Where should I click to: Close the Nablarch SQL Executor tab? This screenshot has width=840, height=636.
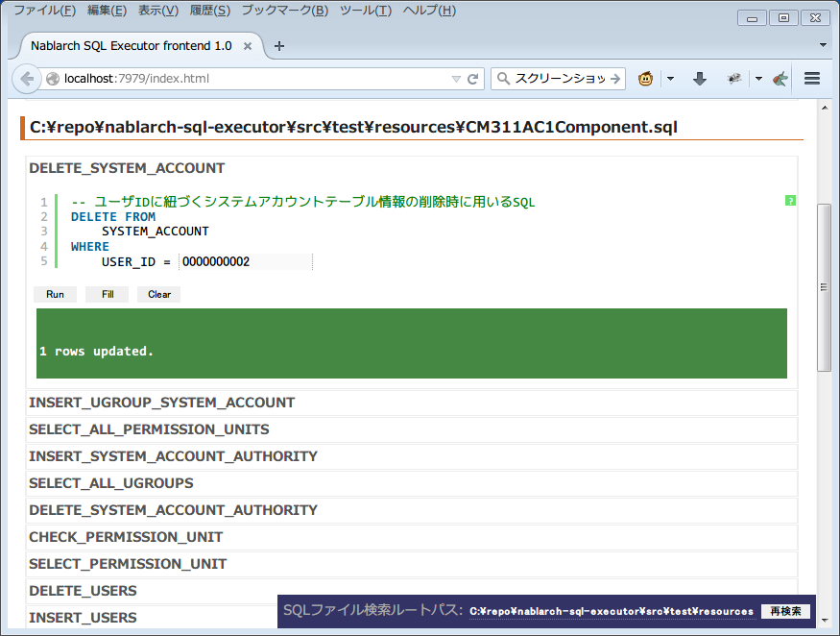248,46
